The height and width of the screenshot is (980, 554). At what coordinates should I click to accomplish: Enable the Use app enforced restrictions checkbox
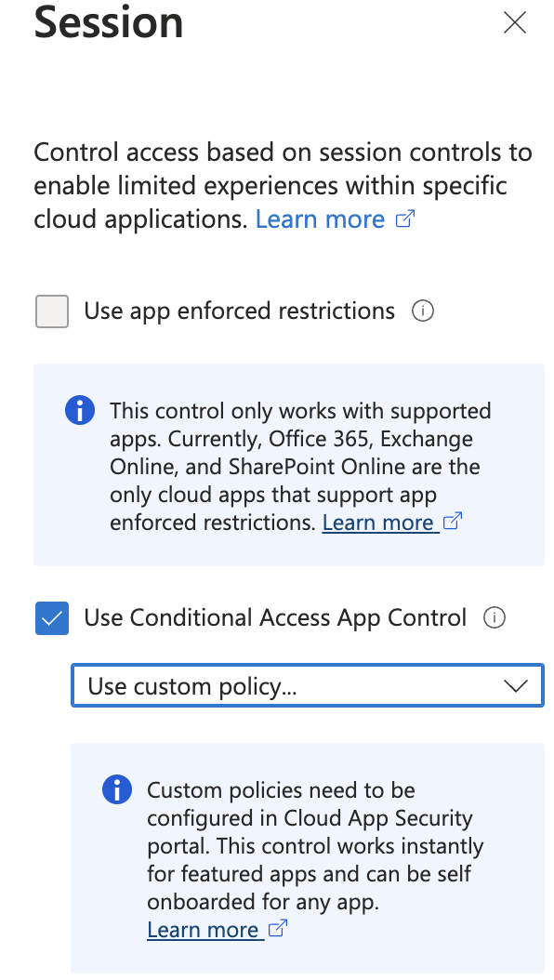pos(52,311)
